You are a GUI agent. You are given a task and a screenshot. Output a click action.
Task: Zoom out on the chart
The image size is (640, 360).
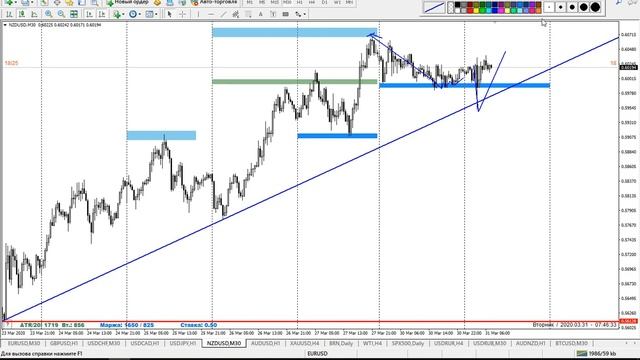(61, 14)
